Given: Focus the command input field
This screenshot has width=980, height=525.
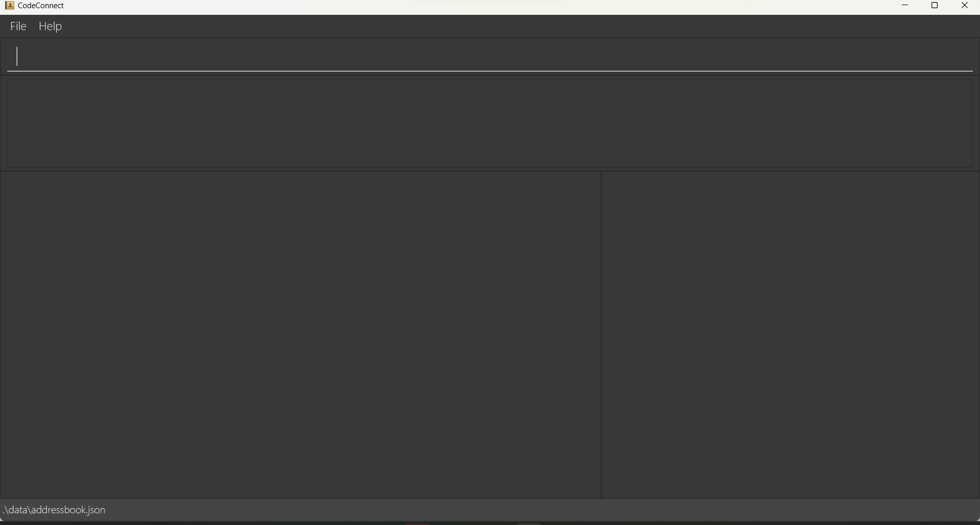Looking at the screenshot, I should click(x=490, y=56).
